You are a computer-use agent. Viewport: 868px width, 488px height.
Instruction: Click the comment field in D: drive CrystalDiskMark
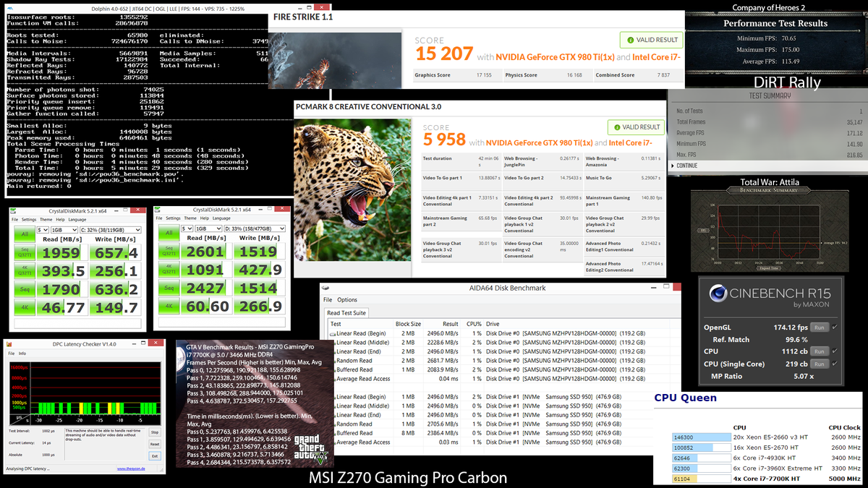tap(221, 322)
